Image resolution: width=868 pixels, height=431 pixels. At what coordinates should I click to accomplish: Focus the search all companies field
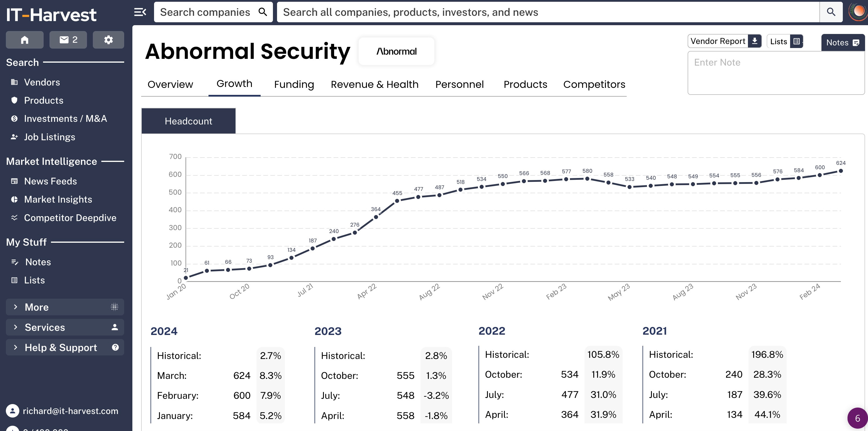click(548, 12)
